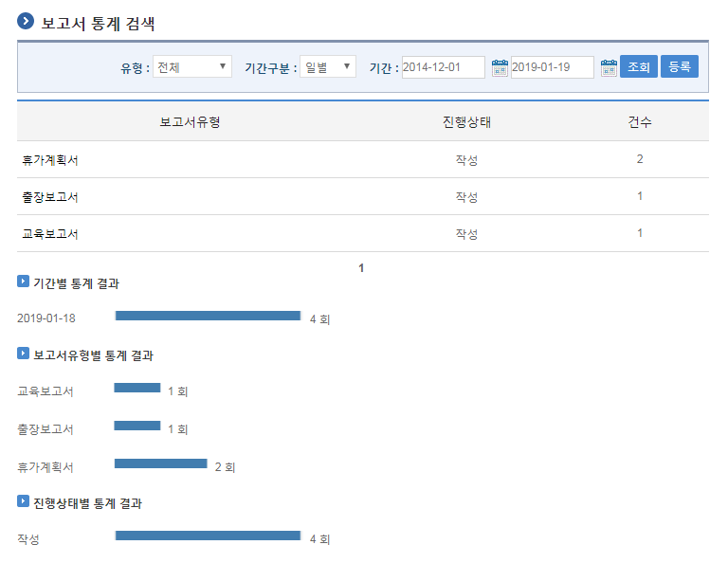Go to page 1 in pagination

pos(361,268)
